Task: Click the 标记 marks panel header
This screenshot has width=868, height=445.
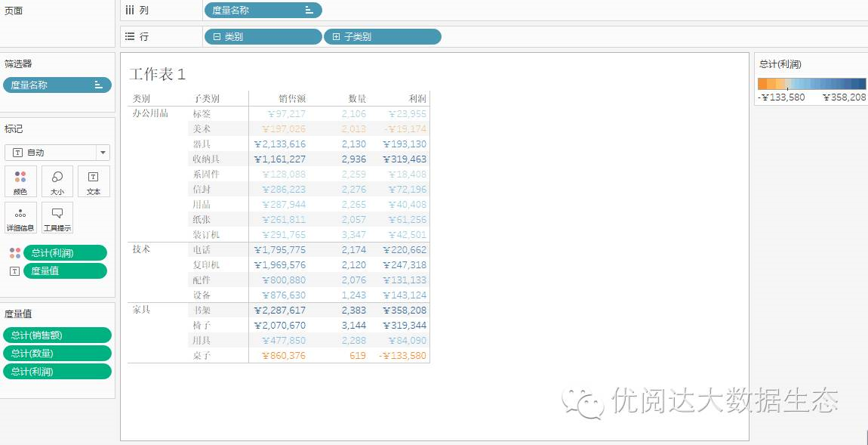Action: click(14, 129)
